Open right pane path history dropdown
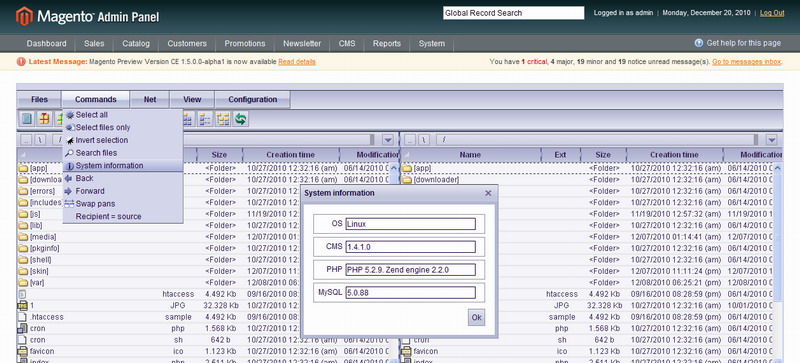The image size is (800, 363). (771, 140)
